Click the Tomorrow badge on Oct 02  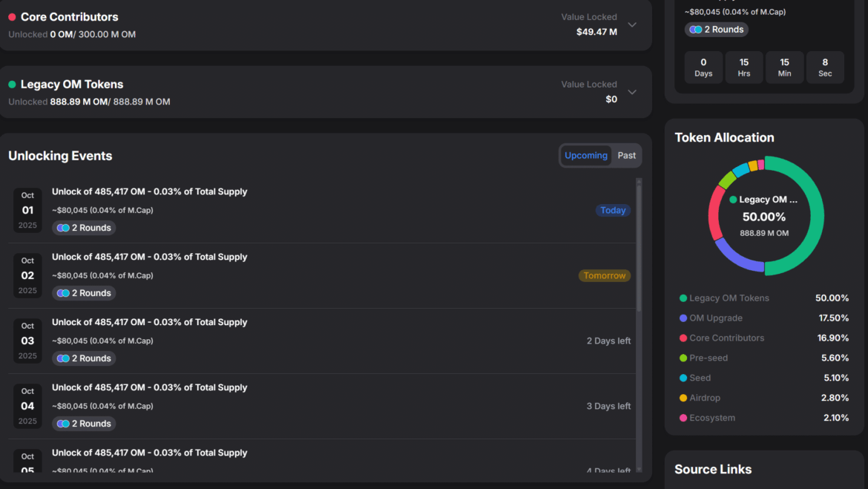[605, 276]
